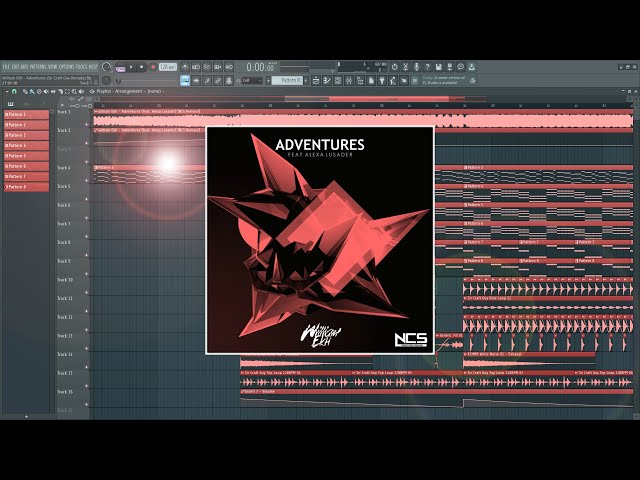The width and height of the screenshot is (640, 480).
Task: Toggle wait for input before playing
Action: (196, 67)
